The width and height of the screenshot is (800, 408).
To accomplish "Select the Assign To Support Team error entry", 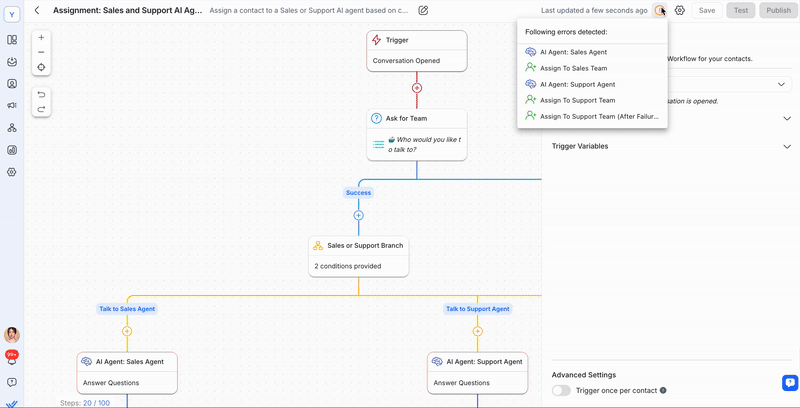I will point(577,100).
